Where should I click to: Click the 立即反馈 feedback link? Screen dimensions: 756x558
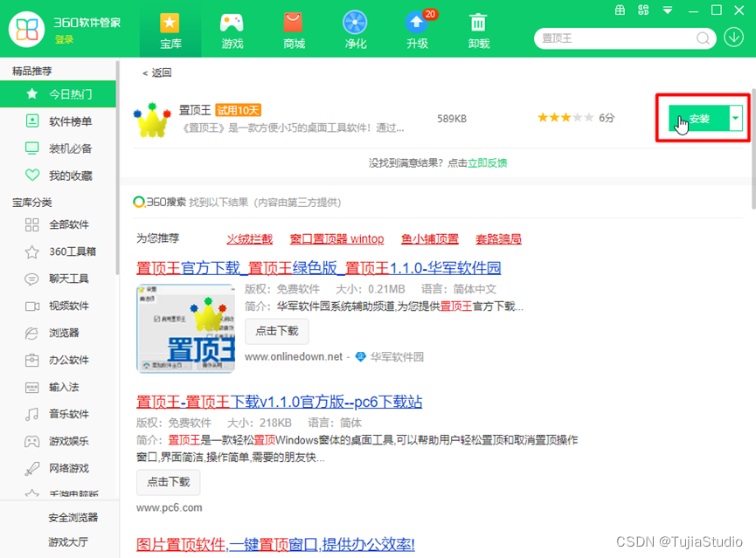[488, 163]
